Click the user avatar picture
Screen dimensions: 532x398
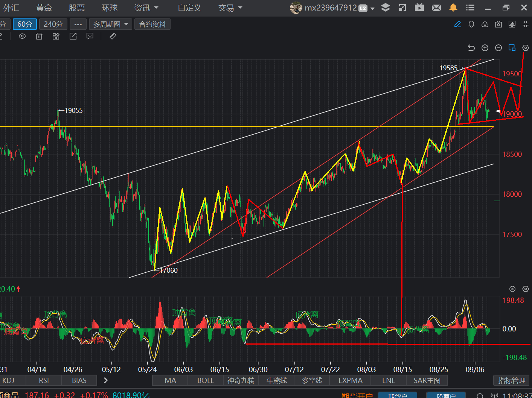click(296, 8)
